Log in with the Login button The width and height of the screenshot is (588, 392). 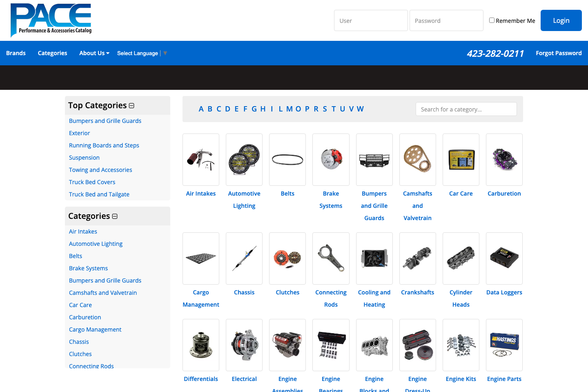(x=561, y=20)
